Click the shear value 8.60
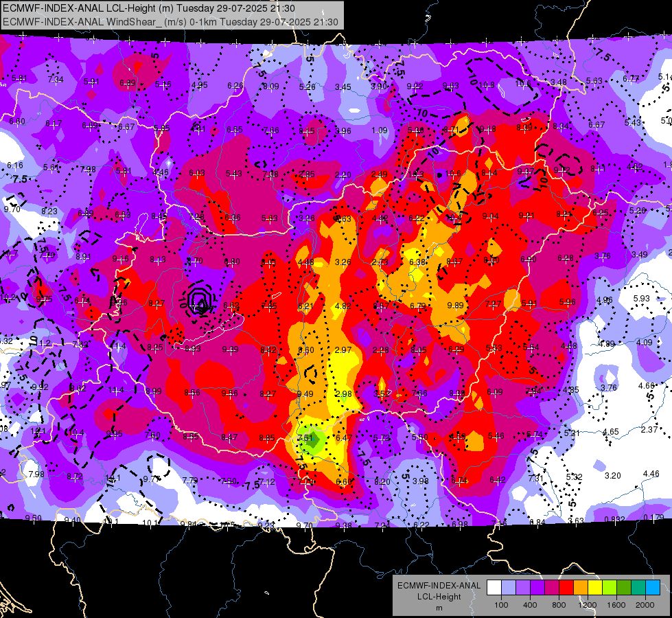 pyautogui.click(x=305, y=350)
